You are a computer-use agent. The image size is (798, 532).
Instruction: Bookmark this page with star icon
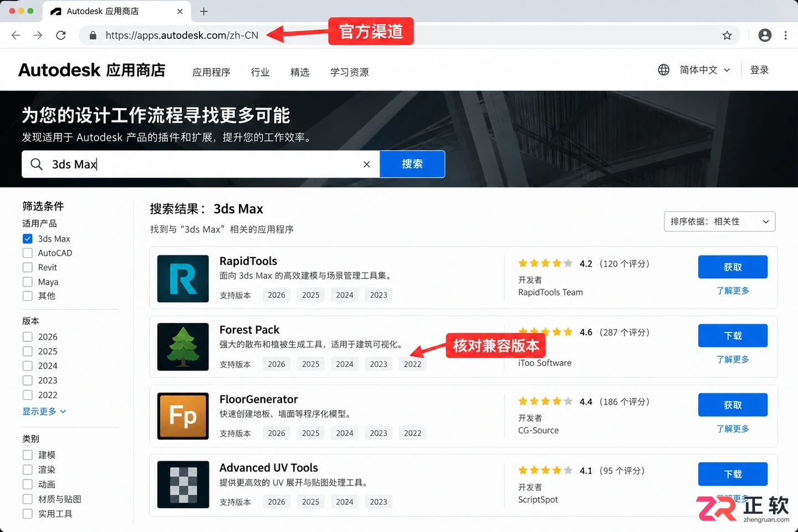727,35
